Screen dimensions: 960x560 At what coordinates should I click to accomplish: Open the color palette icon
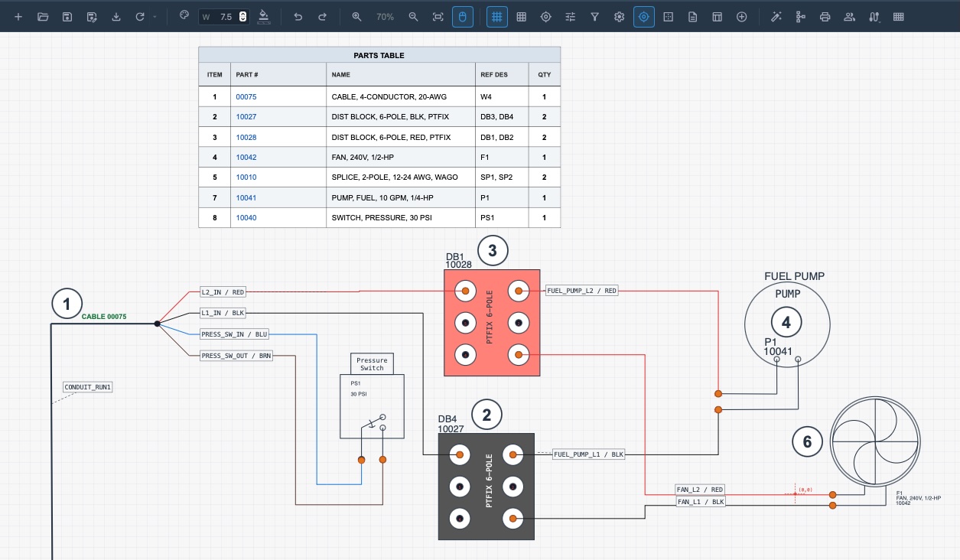[184, 16]
